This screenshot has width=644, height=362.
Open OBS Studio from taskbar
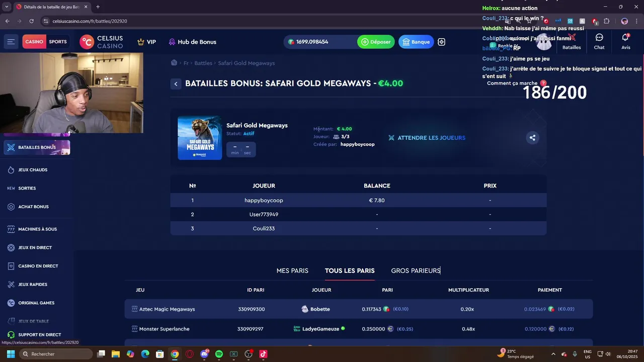(249, 354)
